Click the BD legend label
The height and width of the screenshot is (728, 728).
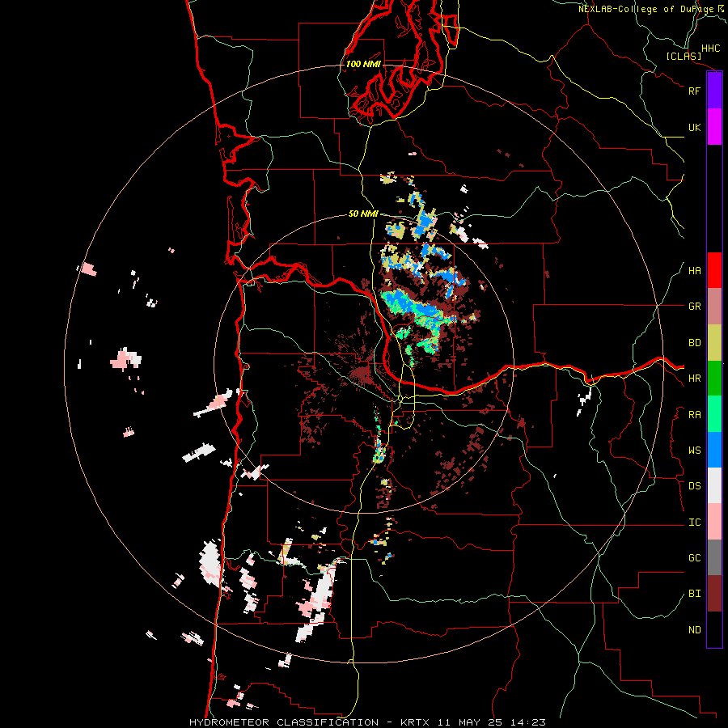(694, 343)
